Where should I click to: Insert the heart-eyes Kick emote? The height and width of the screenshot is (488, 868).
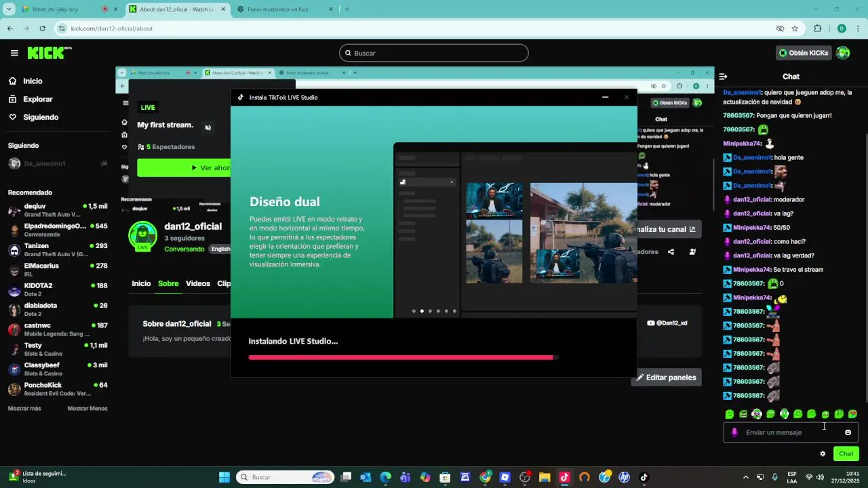click(x=852, y=414)
